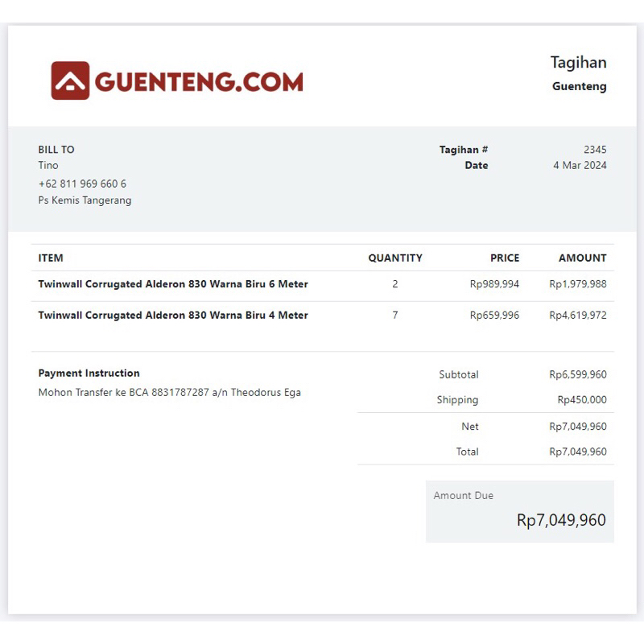
Task: Select the Twinwall Corrugated 4 Meter item
Action: 173,315
